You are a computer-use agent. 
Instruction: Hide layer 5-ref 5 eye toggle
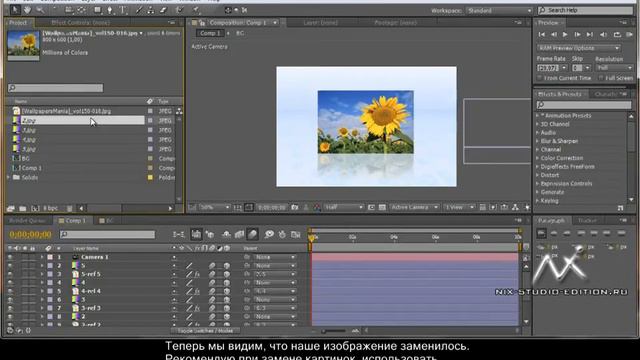[x=10, y=274]
